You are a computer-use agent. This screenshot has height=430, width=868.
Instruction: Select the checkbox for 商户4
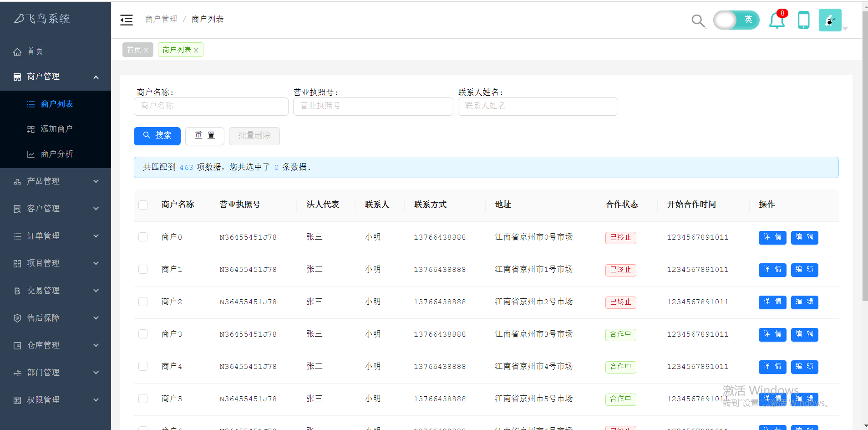tap(143, 366)
